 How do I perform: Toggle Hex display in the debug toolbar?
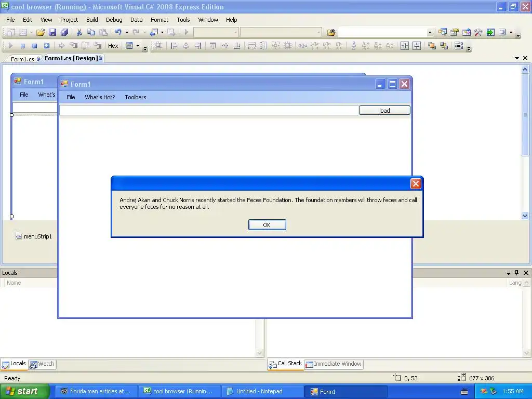113,46
